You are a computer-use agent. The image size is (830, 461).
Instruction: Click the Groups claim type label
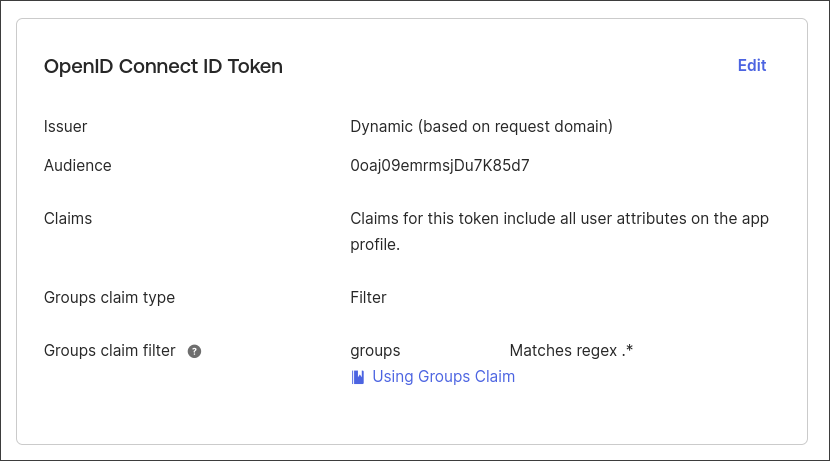109,297
